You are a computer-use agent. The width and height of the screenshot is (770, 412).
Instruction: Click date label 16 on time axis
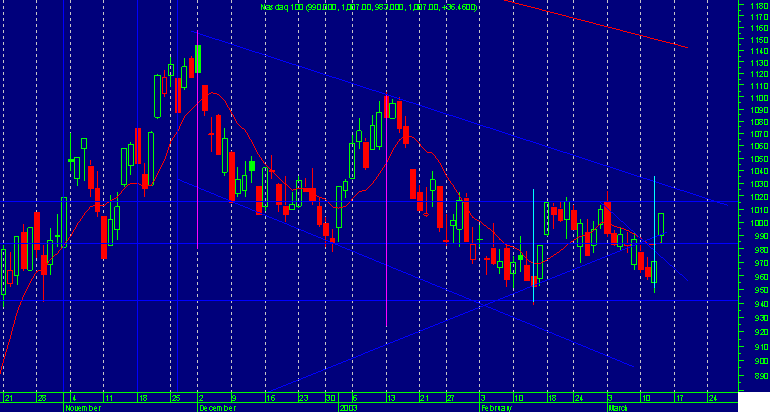click(x=271, y=397)
